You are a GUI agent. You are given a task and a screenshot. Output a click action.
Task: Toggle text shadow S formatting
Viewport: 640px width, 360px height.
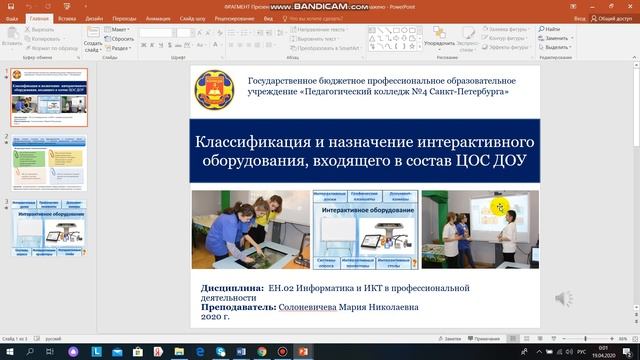click(x=169, y=45)
